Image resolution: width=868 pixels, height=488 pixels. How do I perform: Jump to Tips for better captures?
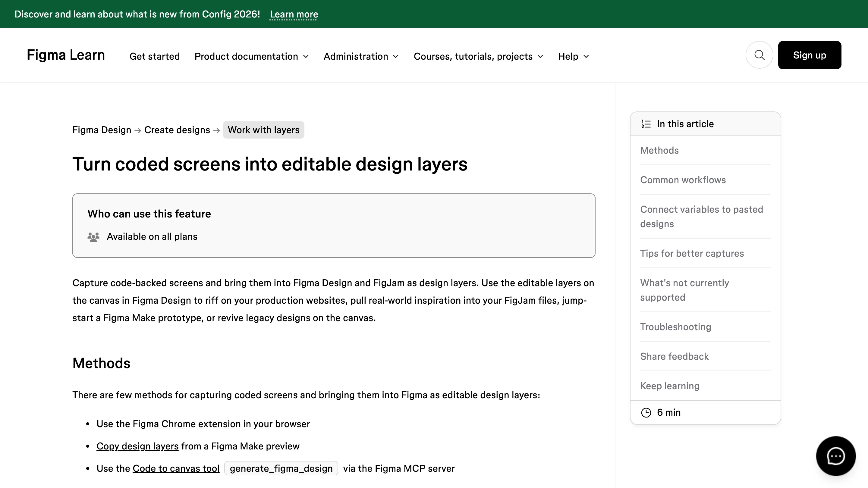(692, 253)
